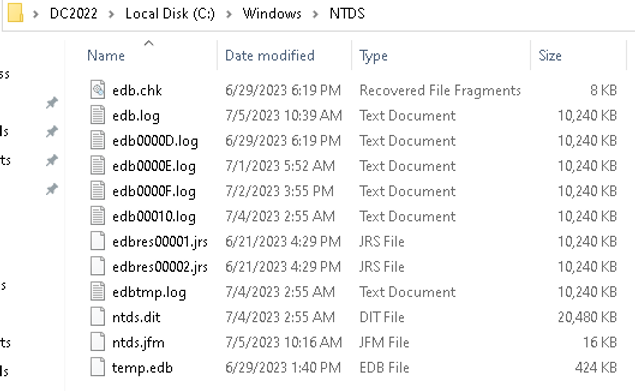This screenshot has height=391, width=635.
Task: Click the ntds.jfm file icon
Action: [98, 342]
